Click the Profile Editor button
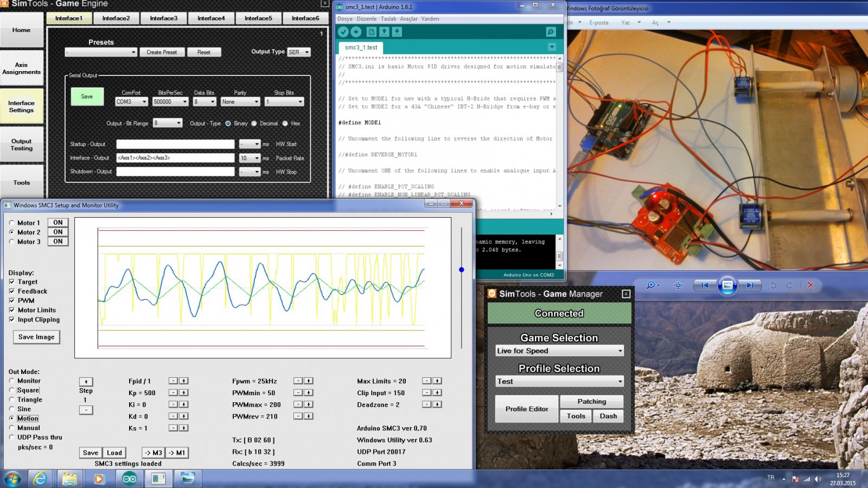Viewport: 868px width, 488px height. (x=527, y=409)
